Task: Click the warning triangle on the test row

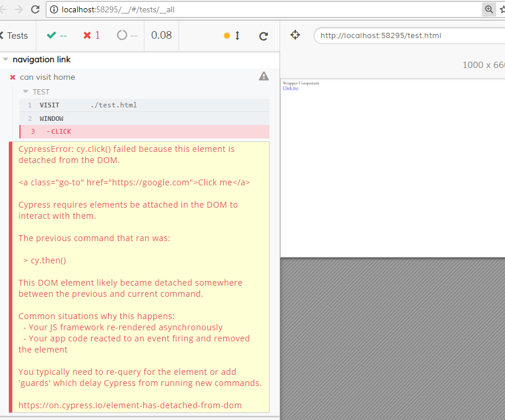Action: [x=264, y=76]
